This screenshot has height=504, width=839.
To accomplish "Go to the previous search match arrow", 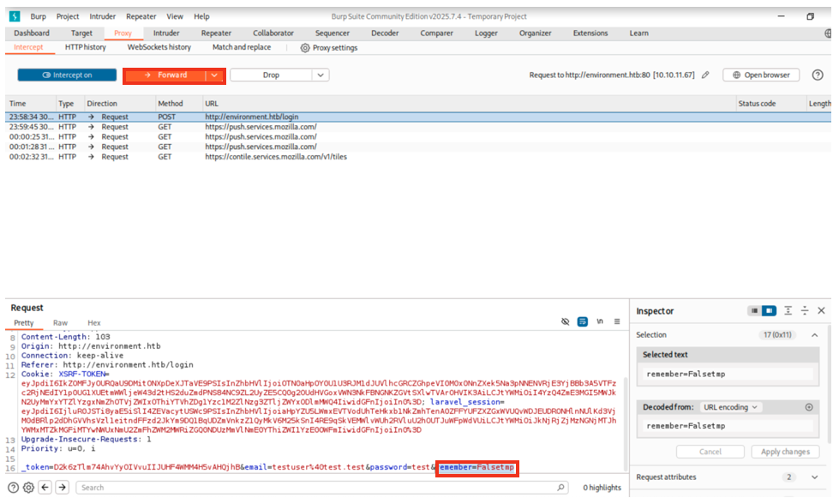I will (45, 488).
